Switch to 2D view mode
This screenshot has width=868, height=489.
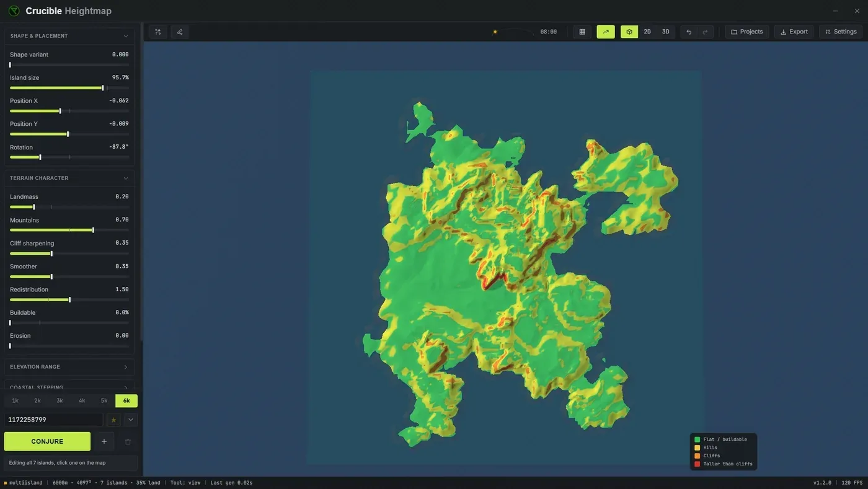(647, 32)
